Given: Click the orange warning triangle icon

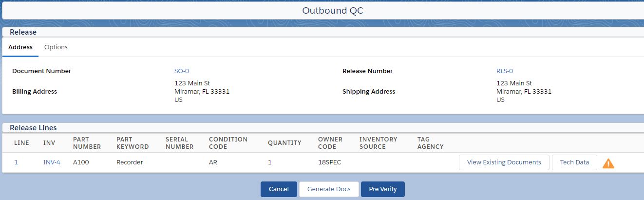Looking at the screenshot, I should pyautogui.click(x=608, y=163).
